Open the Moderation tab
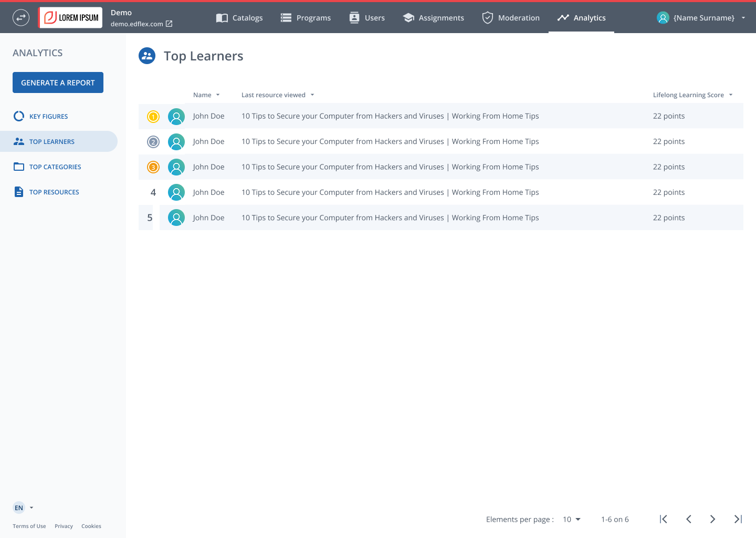Screen dimensions: 756x538 tap(511, 18)
